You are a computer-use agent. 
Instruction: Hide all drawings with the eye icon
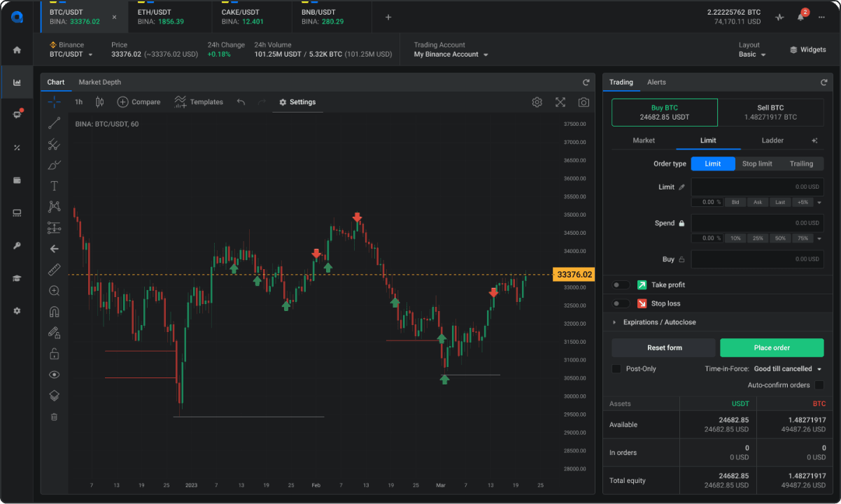54,375
